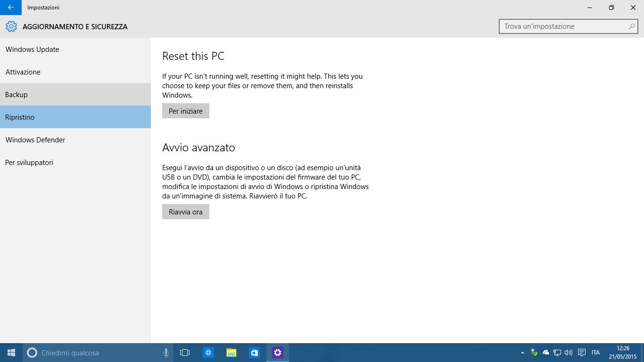Click Chiedimi qualcosa search box
The width and height of the screenshot is (644, 362).
(98, 353)
